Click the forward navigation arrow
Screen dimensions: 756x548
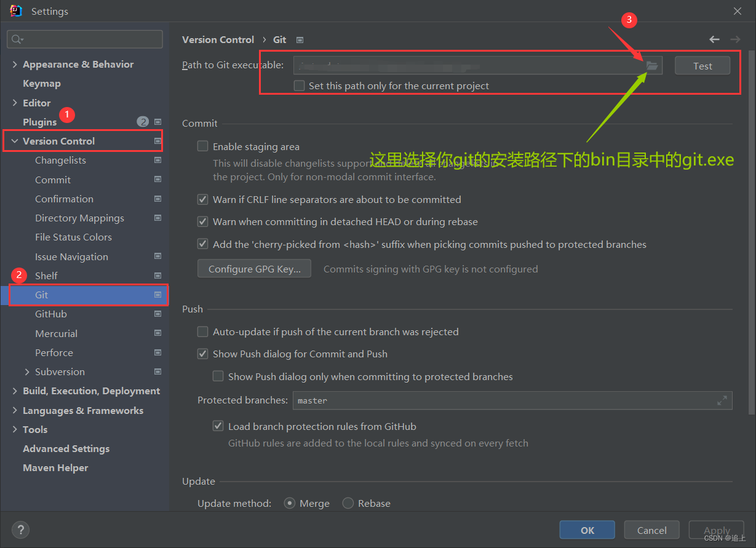736,39
